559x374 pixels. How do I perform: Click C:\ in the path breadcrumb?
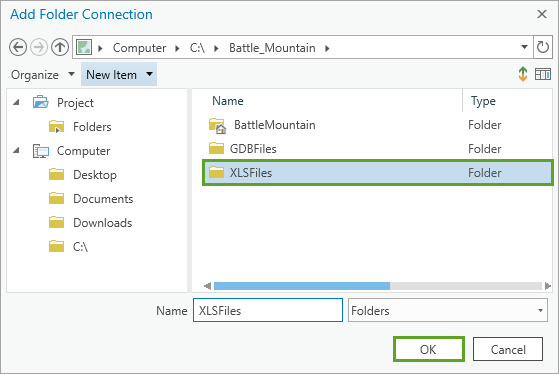197,48
